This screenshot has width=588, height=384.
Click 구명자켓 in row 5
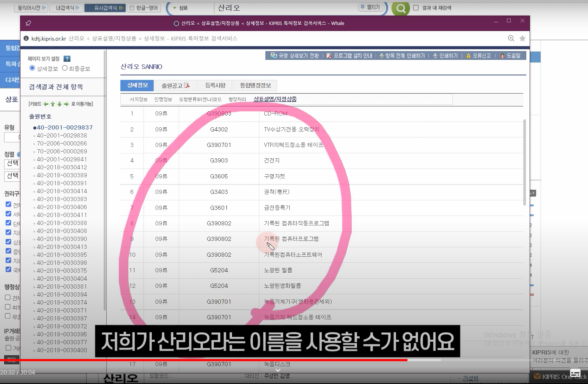point(275,176)
